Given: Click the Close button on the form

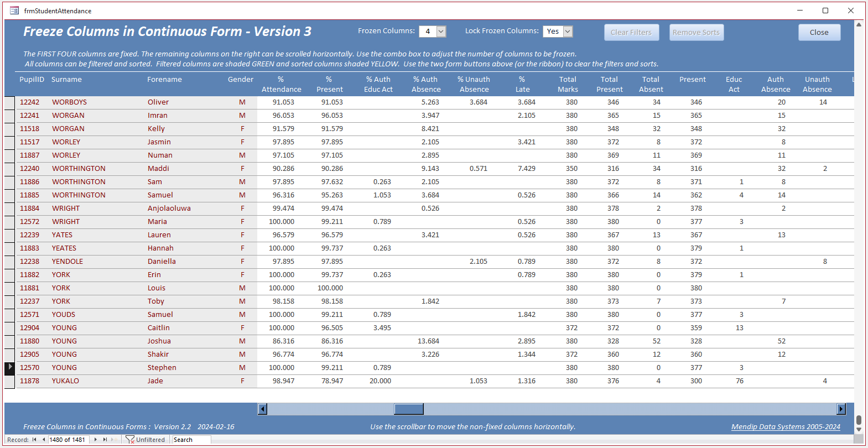Looking at the screenshot, I should (819, 33).
